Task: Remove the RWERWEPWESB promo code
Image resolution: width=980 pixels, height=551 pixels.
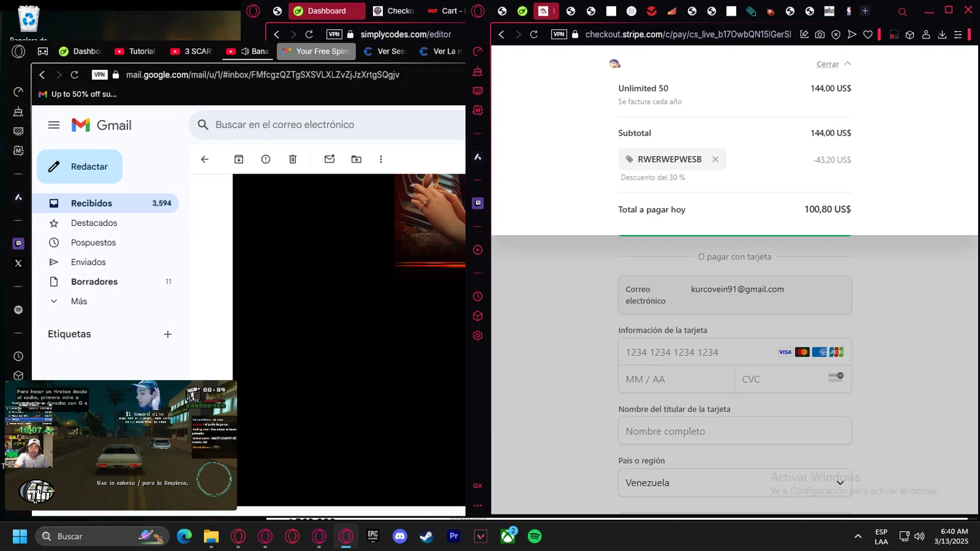Action: tap(715, 159)
